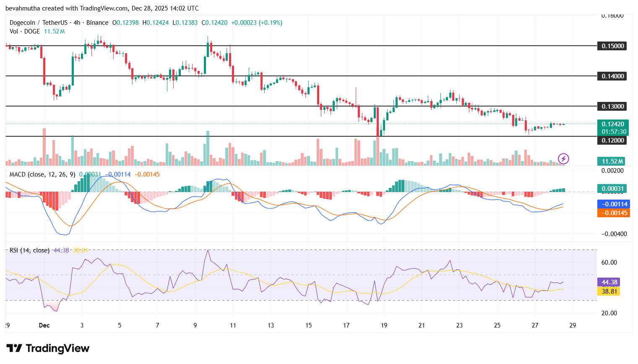
Task: Click the lightning bolt instant-trading icon
Action: [x=564, y=158]
